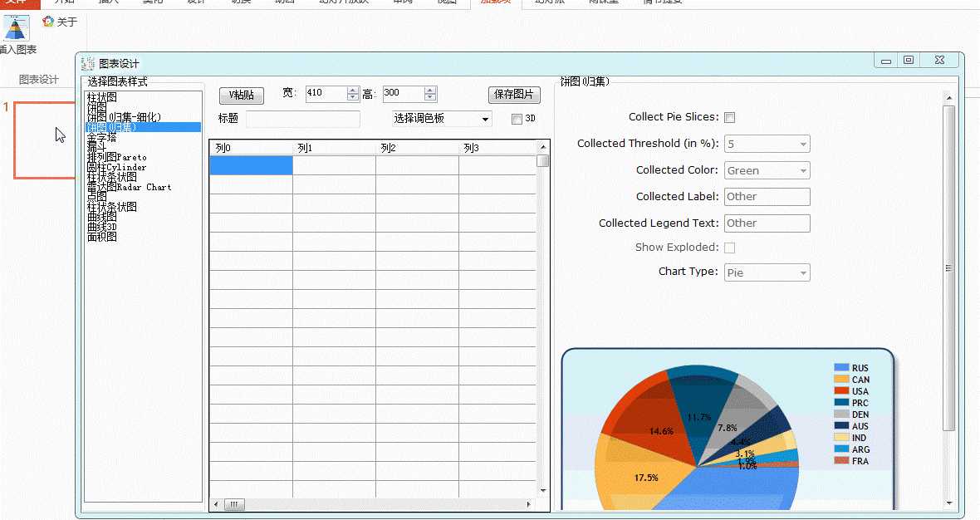The image size is (980, 520).
Task: Click the DEN legend color swatch
Action: (x=841, y=415)
